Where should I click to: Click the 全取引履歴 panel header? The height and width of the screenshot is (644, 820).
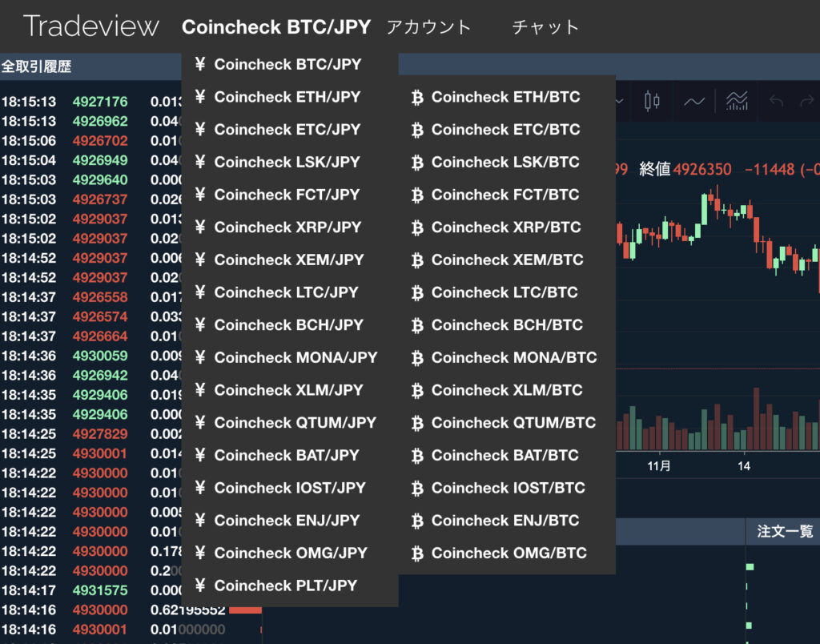37,66
